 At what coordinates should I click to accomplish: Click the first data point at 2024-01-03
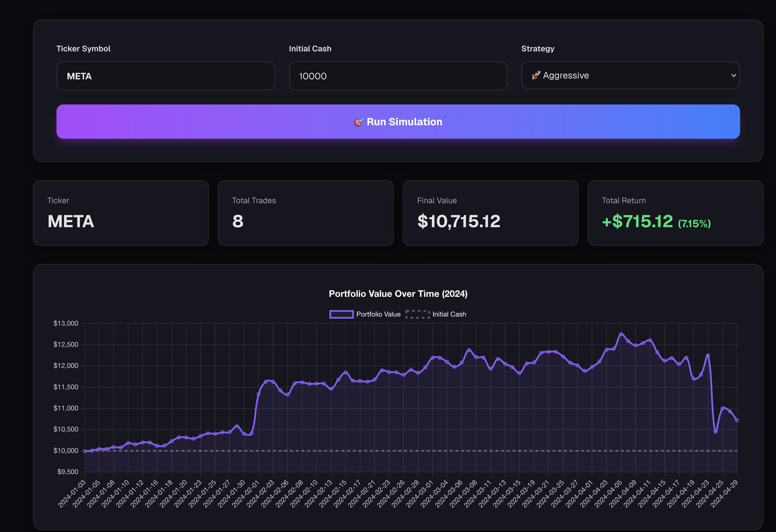coord(84,451)
